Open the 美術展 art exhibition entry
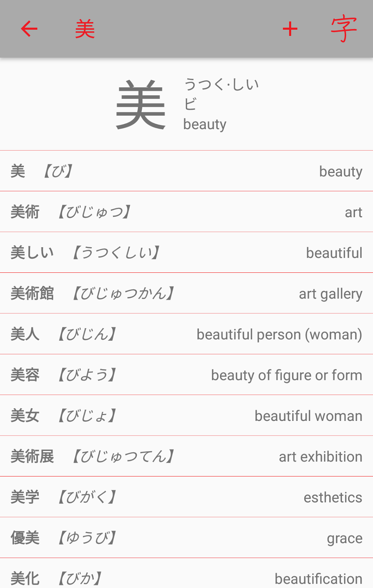The height and width of the screenshot is (588, 373). pos(186,456)
